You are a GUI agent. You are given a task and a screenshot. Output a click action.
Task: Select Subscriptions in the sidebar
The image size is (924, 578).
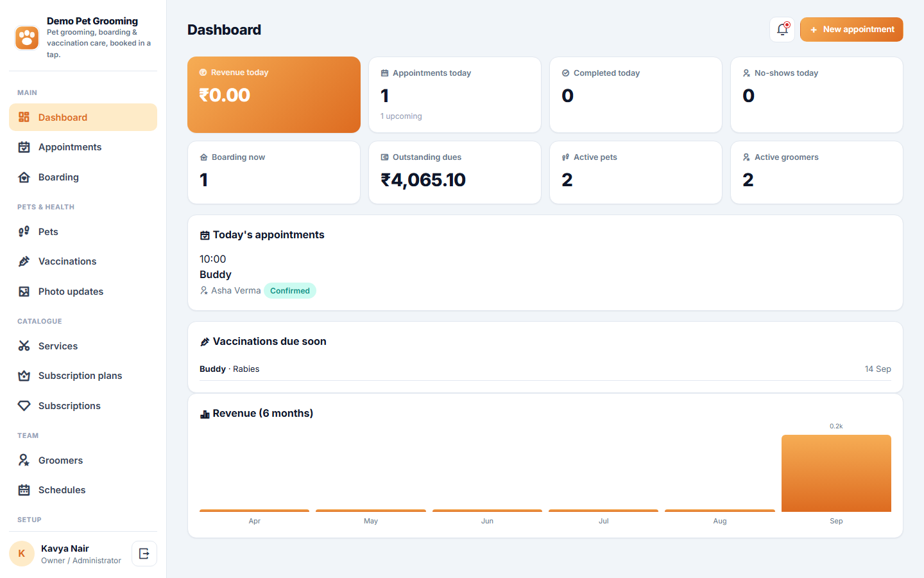(x=83, y=406)
